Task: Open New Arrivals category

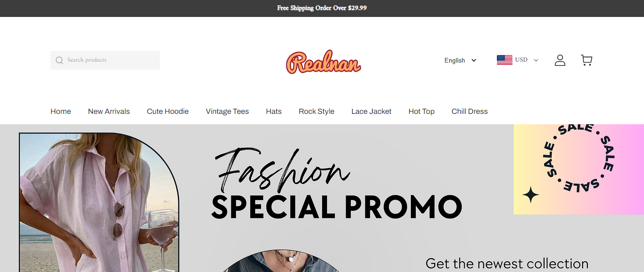Action: point(109,112)
